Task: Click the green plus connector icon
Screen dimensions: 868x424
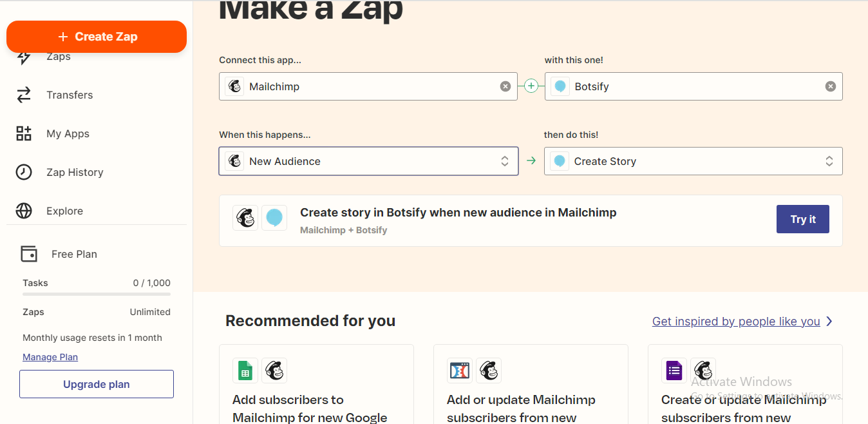Action: (531, 86)
